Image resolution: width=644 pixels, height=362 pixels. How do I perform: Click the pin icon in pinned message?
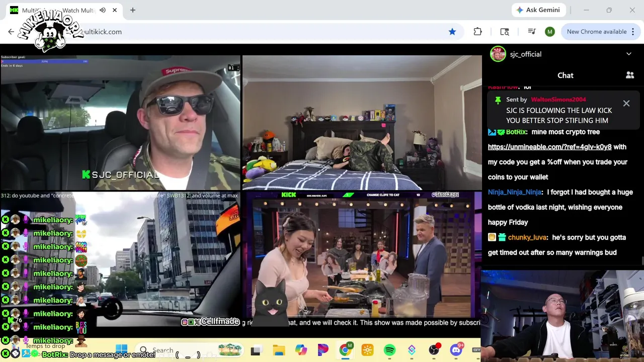498,100
